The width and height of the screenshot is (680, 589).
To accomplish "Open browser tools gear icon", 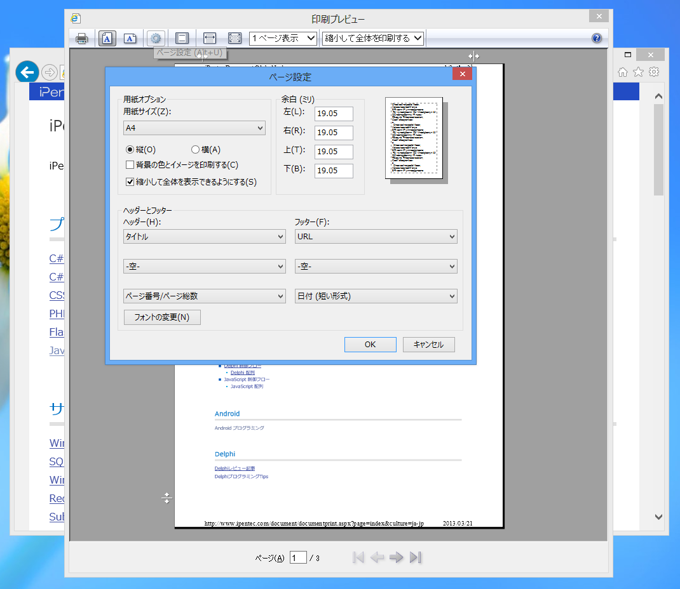I will coord(654,72).
